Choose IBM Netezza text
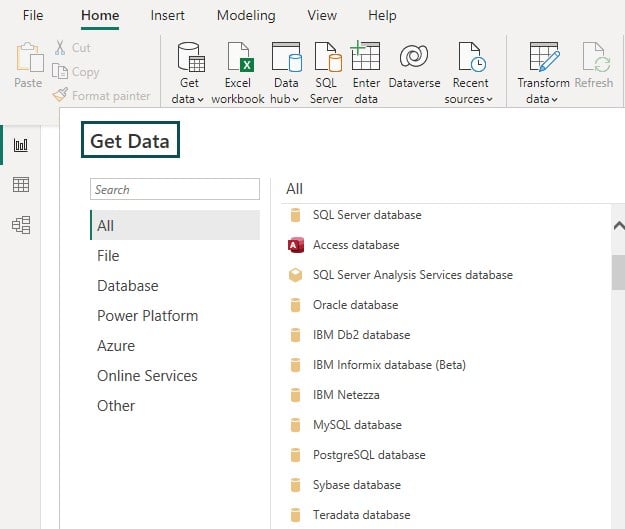Image resolution: width=625 pixels, height=529 pixels. coord(346,395)
